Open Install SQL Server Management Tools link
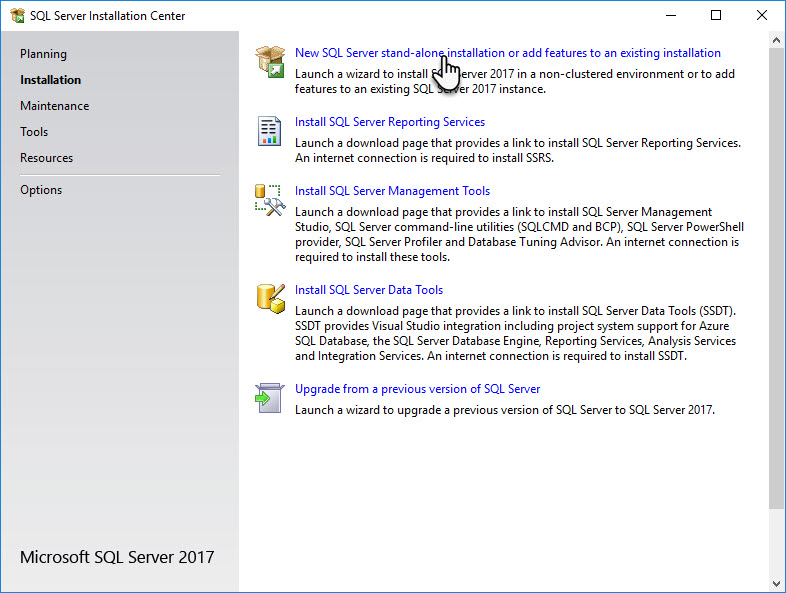This screenshot has width=786, height=593. pos(392,191)
